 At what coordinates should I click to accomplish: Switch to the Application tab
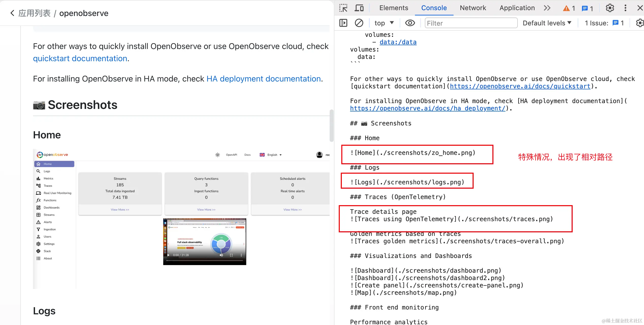tap(517, 8)
